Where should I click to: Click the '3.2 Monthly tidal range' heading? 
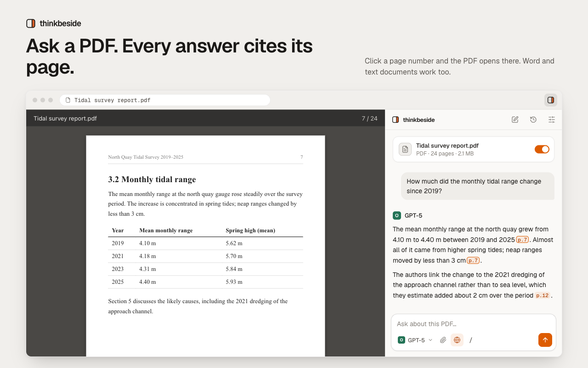click(x=152, y=179)
